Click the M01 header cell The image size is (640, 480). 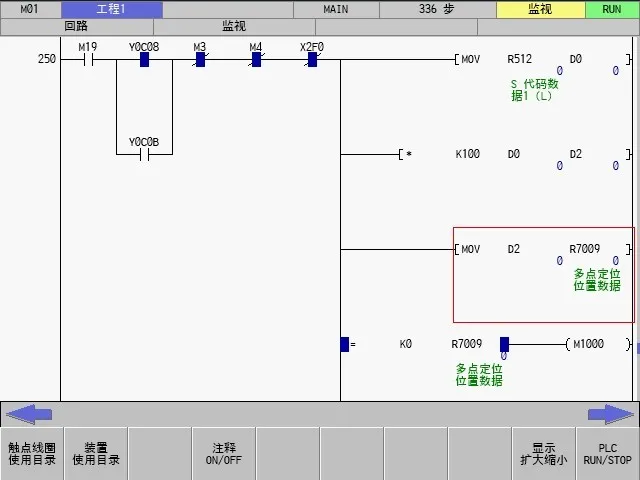[31, 9]
